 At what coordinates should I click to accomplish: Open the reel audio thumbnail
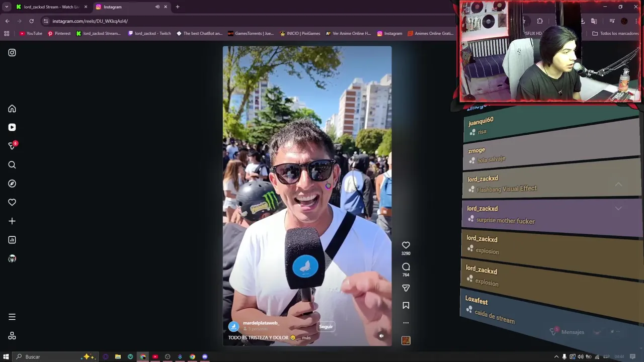click(x=406, y=340)
